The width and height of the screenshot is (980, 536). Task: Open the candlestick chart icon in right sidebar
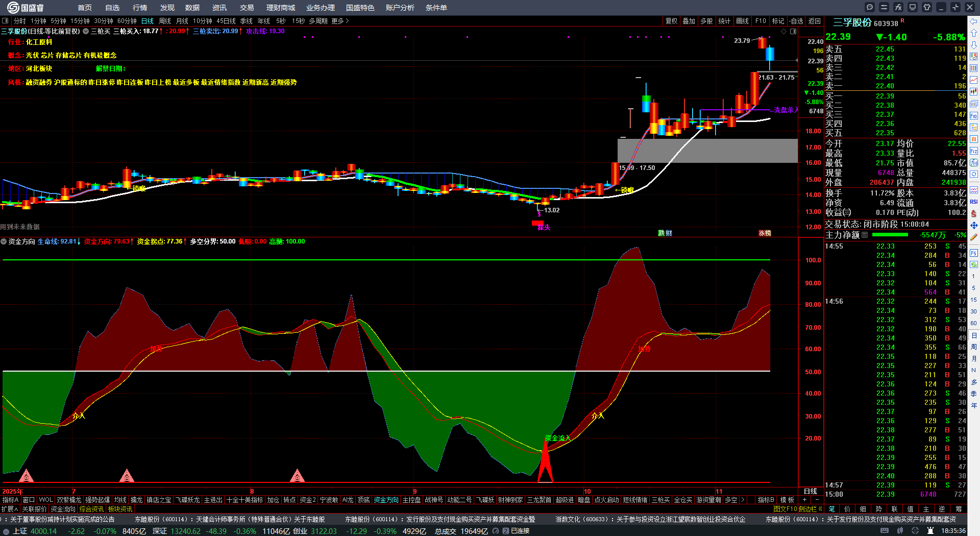pos(974,92)
